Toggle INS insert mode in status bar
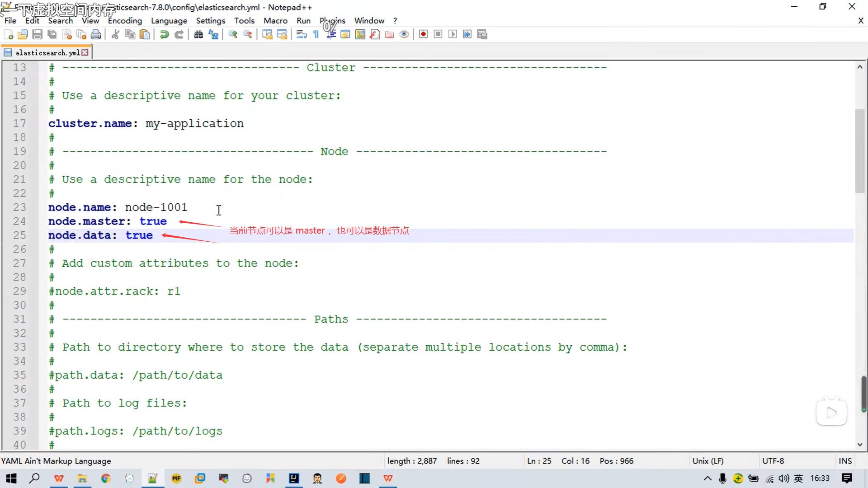 (845, 461)
